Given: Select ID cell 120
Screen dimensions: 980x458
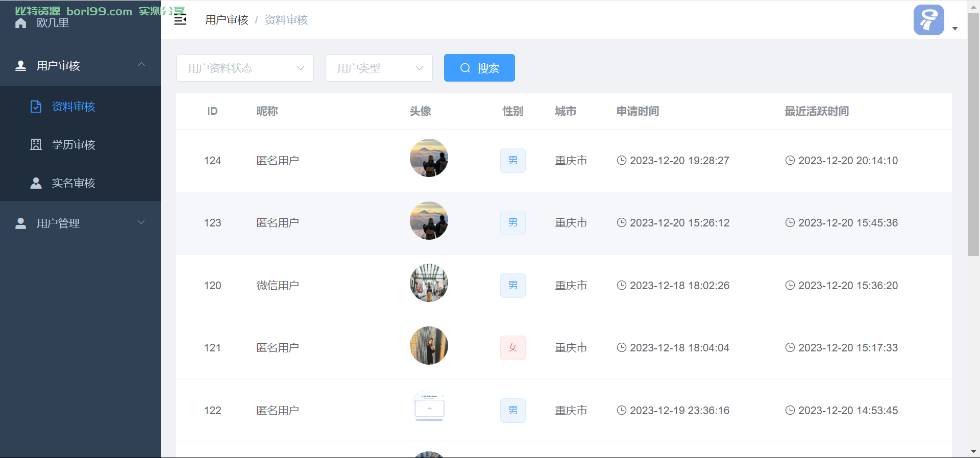Looking at the screenshot, I should tap(212, 286).
